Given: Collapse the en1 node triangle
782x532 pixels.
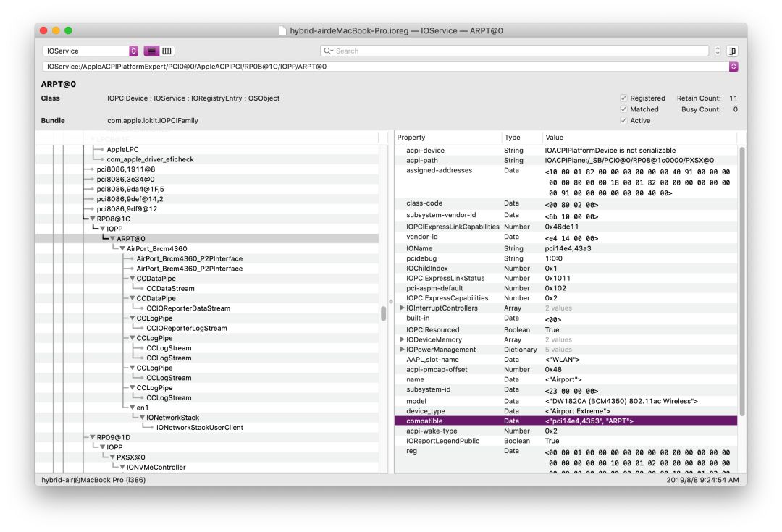Looking at the screenshot, I should [x=133, y=408].
